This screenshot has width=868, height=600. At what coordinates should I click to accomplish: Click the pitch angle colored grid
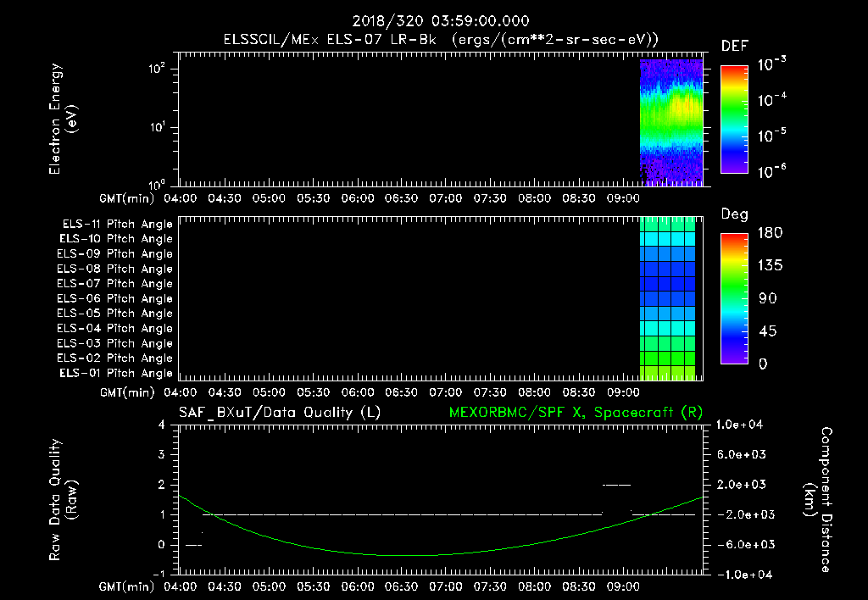(668, 298)
